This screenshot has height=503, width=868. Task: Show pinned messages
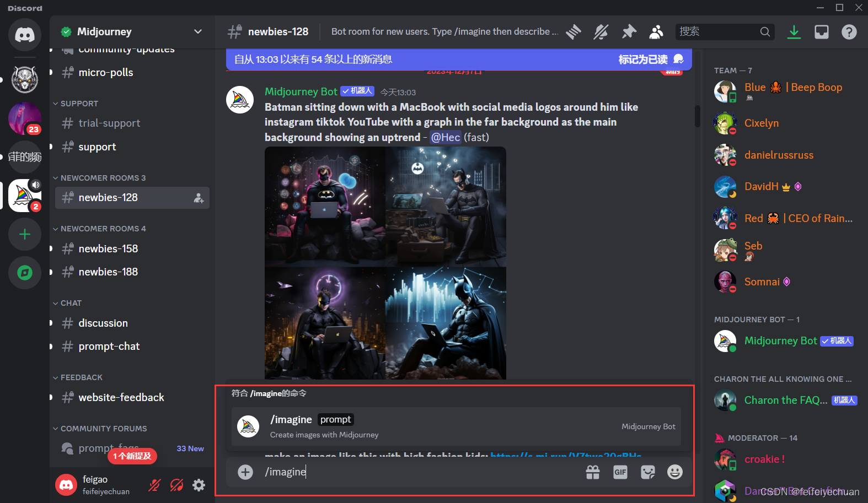629,32
